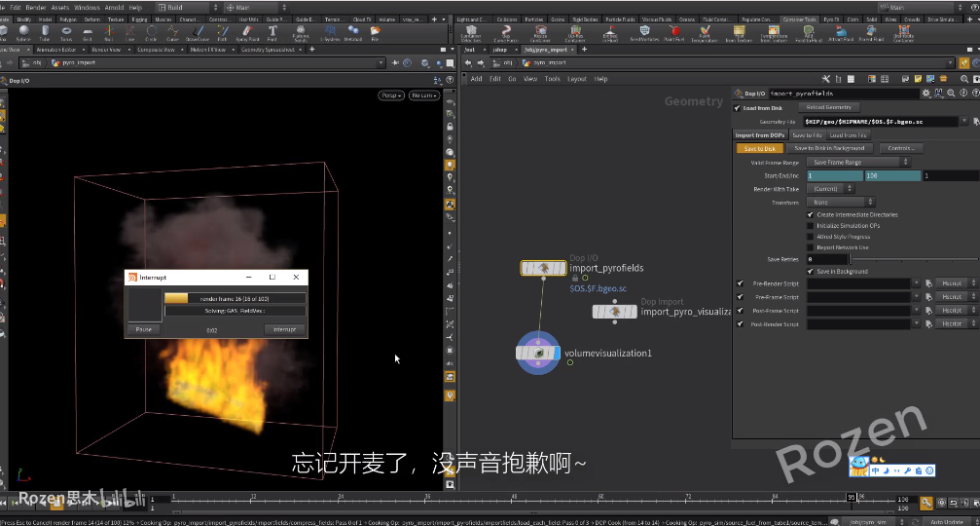Image resolution: width=980 pixels, height=526 pixels.
Task: Select the Circle shelf tool
Action: (151, 32)
